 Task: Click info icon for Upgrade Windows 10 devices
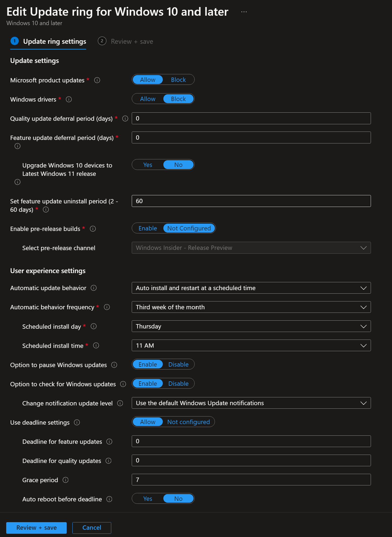[x=18, y=182]
